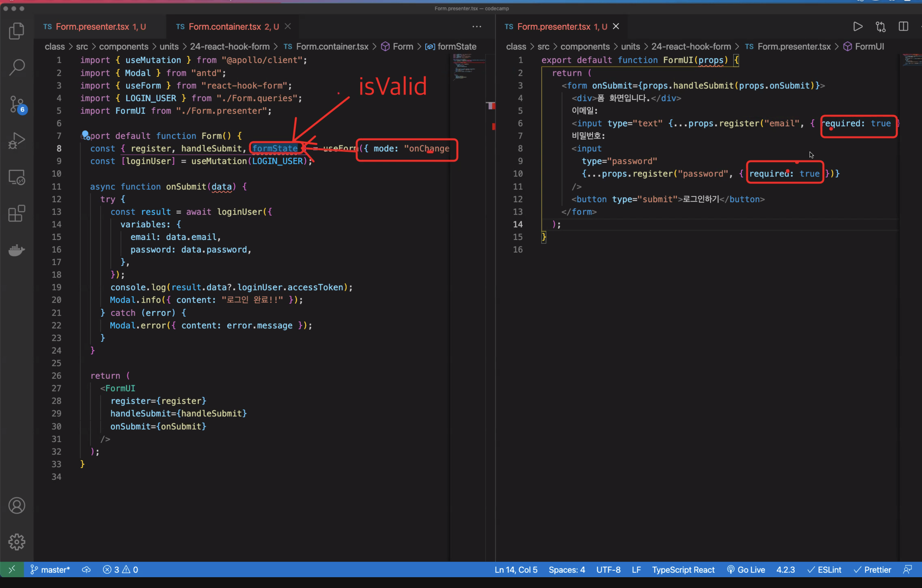Open the Manage settings gear
The width and height of the screenshot is (922, 588).
click(17, 542)
